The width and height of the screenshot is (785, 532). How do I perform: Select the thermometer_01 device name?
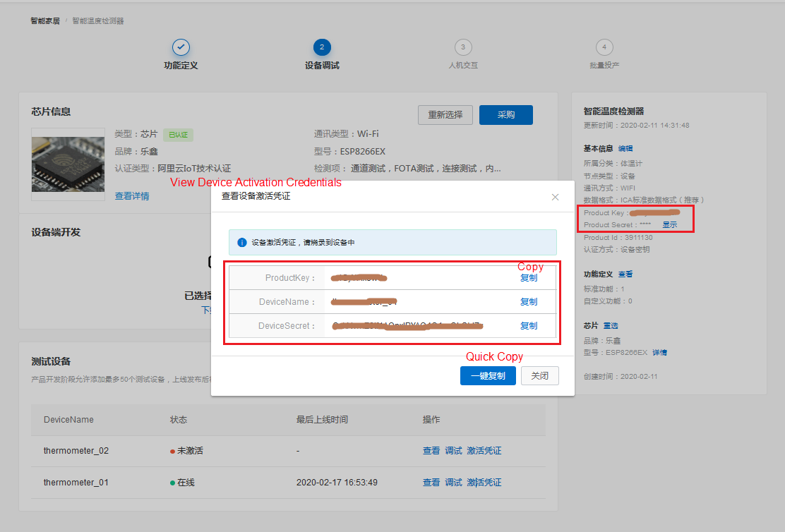(76, 483)
